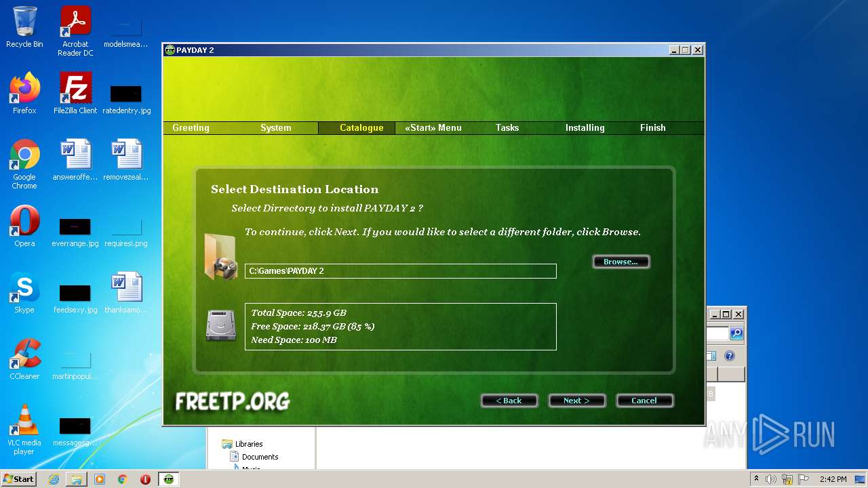Open Chrome from taskbar
Screen dimensions: 868x488
pos(123,479)
